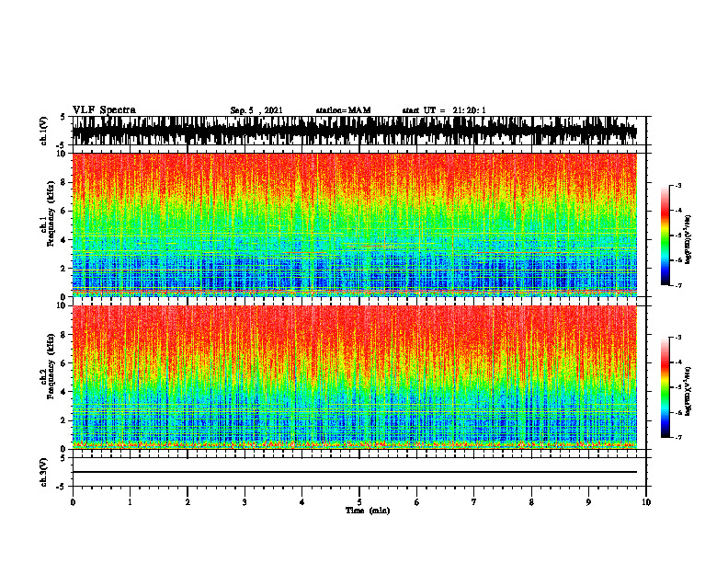Click the ch.2 frequency axis "6" tick label
Viewport: 728px width, 563px height.
(x=64, y=363)
